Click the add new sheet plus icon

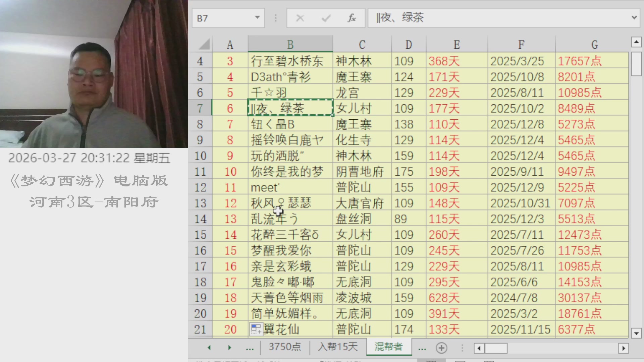point(441,348)
